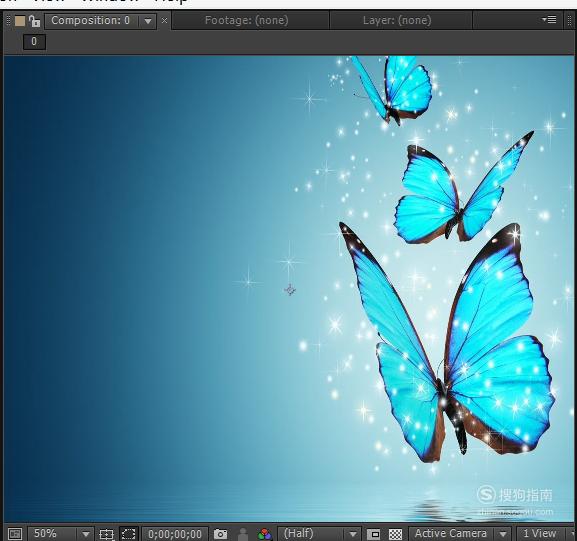Click the Always Preview This View icon
Viewport: 577px width, 541px height.
click(15, 534)
